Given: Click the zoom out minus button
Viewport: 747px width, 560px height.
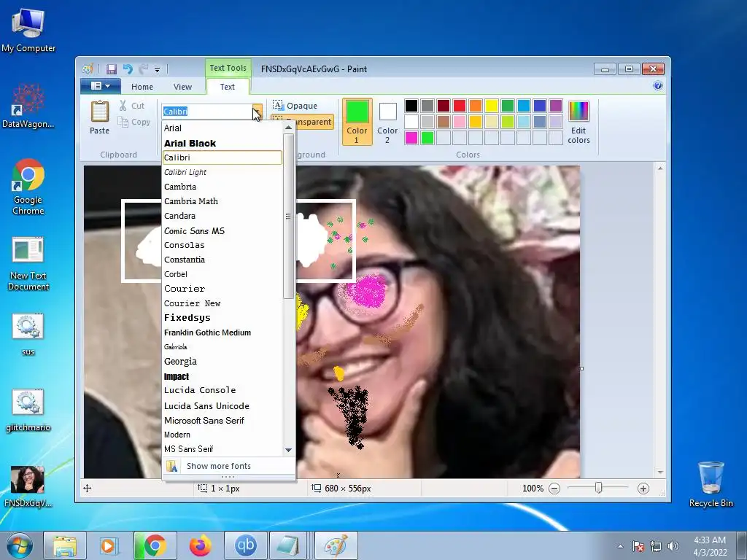Looking at the screenshot, I should (554, 488).
